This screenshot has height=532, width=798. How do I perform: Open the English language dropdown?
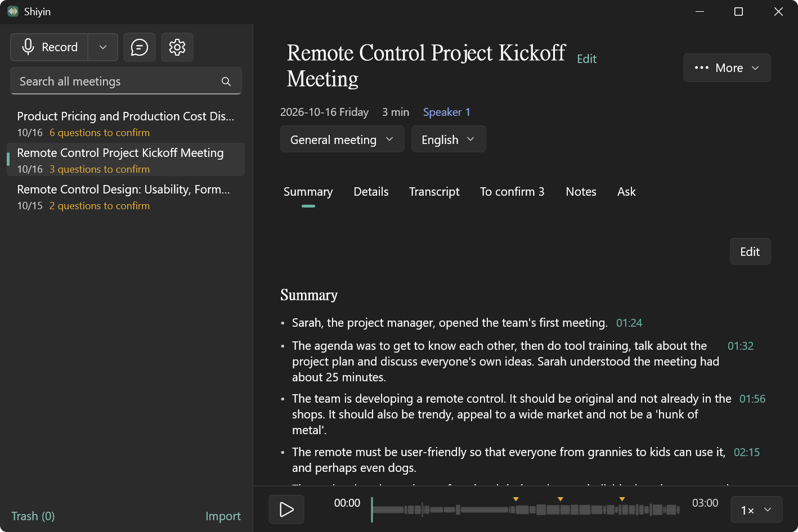(449, 139)
